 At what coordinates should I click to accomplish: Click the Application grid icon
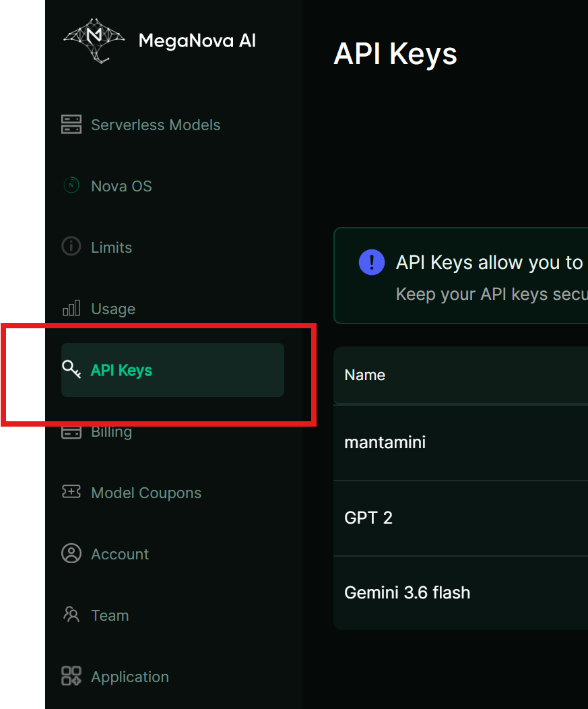pyautogui.click(x=71, y=676)
